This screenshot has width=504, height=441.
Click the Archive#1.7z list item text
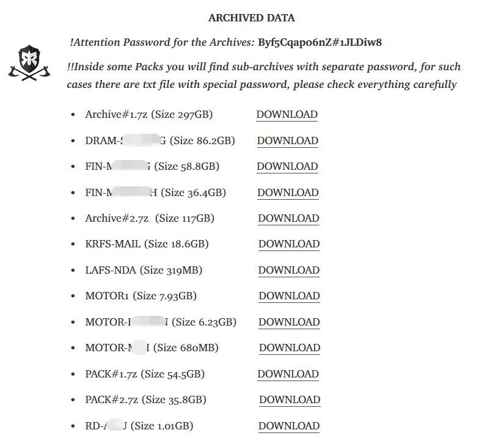[149, 114]
